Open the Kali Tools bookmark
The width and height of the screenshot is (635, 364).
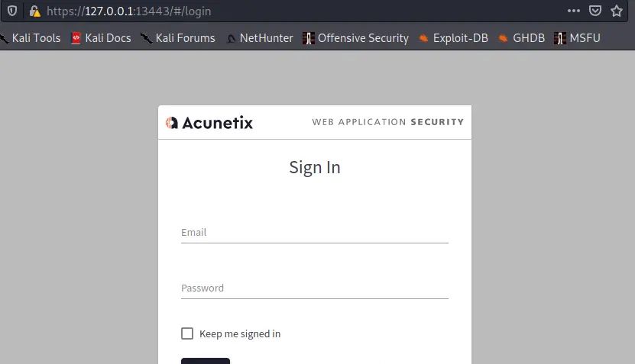pos(36,37)
